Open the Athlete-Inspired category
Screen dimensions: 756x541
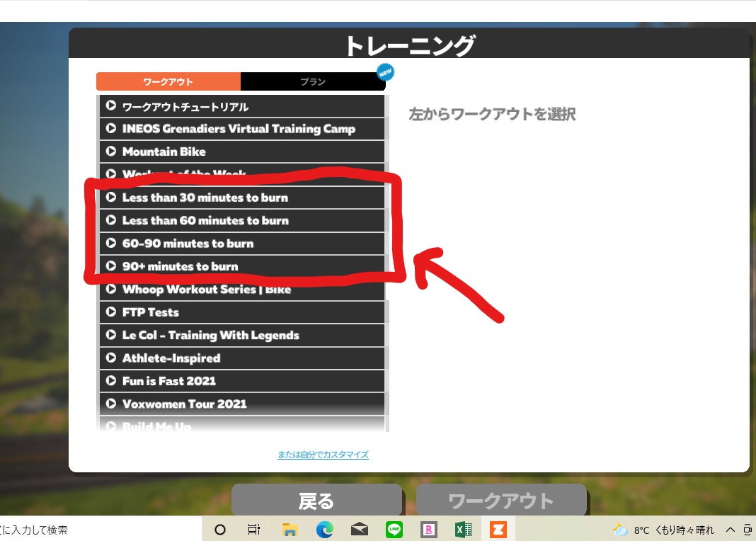pyautogui.click(x=242, y=358)
